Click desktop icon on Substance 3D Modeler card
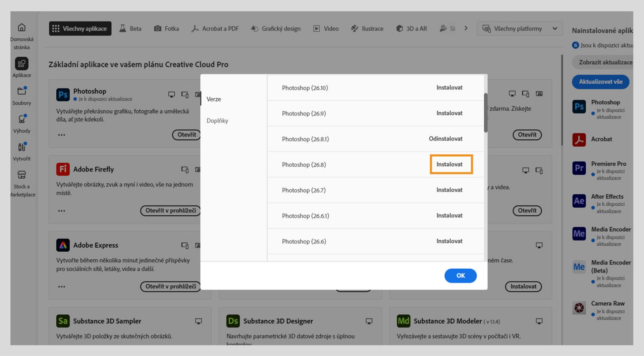The image size is (644, 356). coord(539,321)
